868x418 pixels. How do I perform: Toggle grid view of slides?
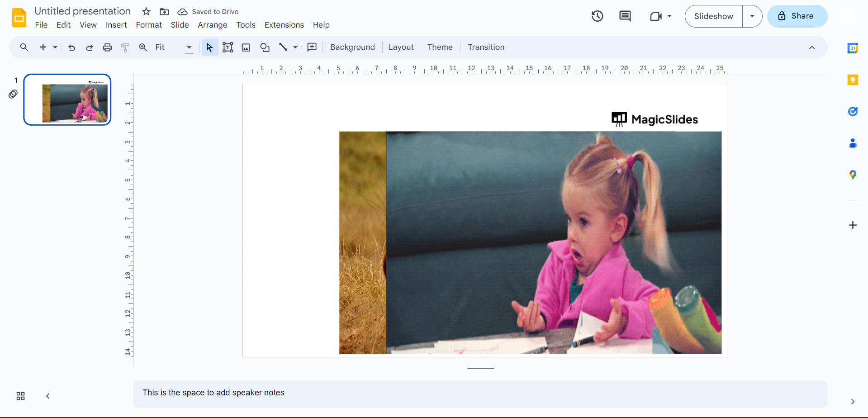click(x=20, y=396)
